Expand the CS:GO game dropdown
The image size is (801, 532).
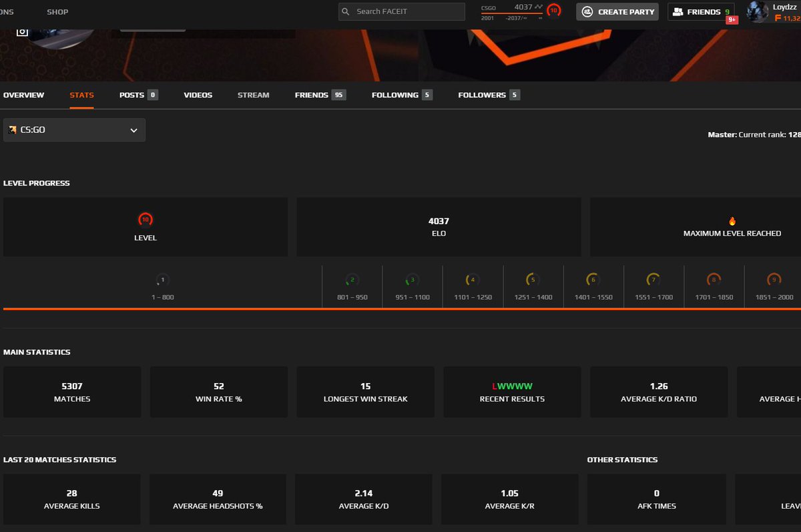(x=74, y=130)
